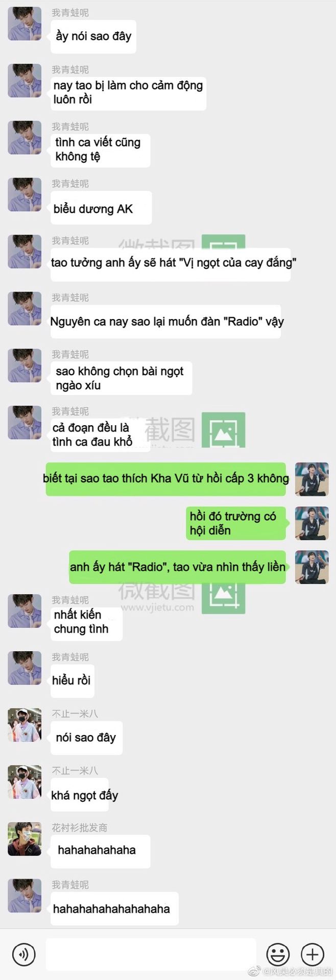The image size is (336, 980).
Task: Tap avatar beside "ầy nói sao đây"
Action: click(x=25, y=23)
